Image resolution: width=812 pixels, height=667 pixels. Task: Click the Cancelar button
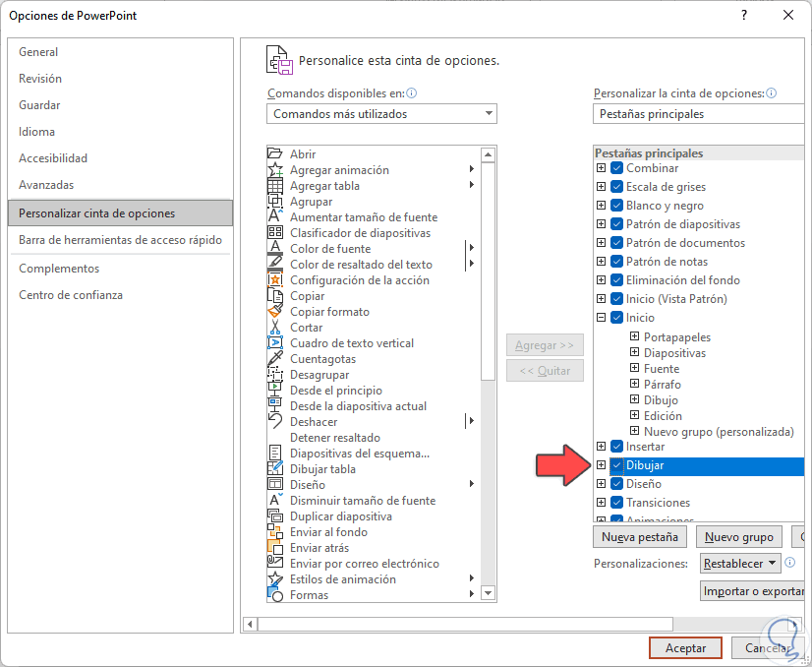tap(768, 648)
